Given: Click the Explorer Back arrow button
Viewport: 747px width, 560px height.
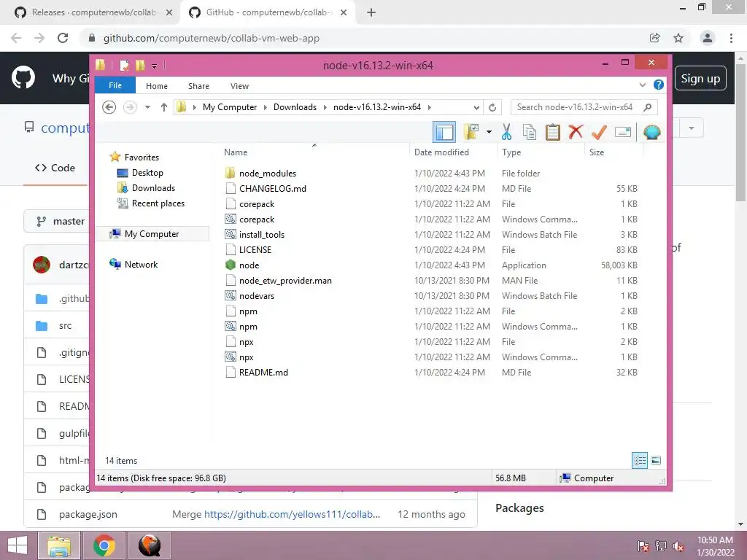Looking at the screenshot, I should [109, 107].
